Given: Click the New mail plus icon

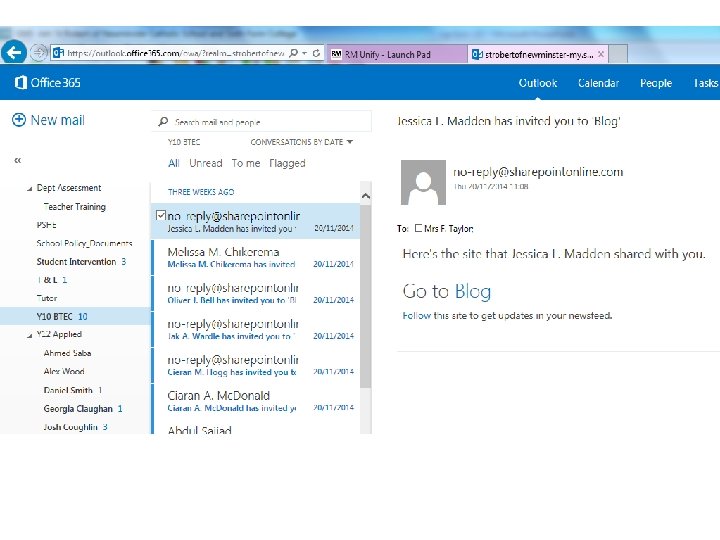Looking at the screenshot, I should [x=19, y=120].
